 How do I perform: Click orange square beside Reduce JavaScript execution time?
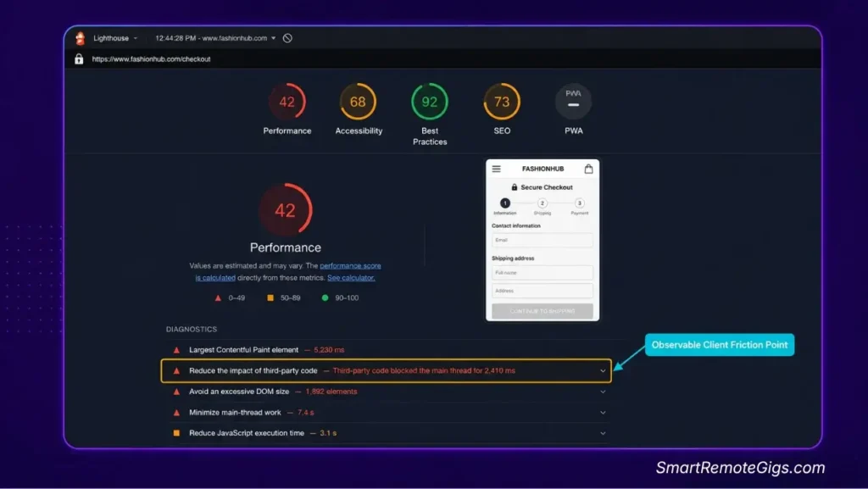(x=176, y=433)
